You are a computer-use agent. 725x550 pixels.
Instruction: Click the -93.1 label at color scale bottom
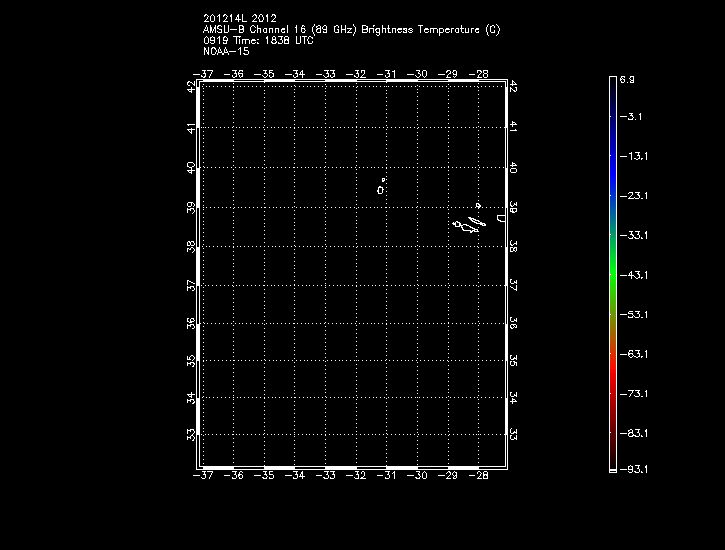pos(632,468)
